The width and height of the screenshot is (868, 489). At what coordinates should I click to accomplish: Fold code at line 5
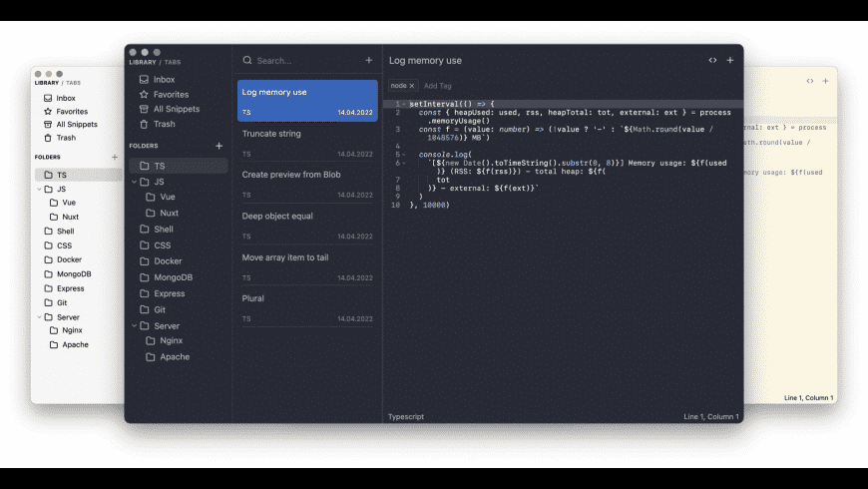(404, 155)
